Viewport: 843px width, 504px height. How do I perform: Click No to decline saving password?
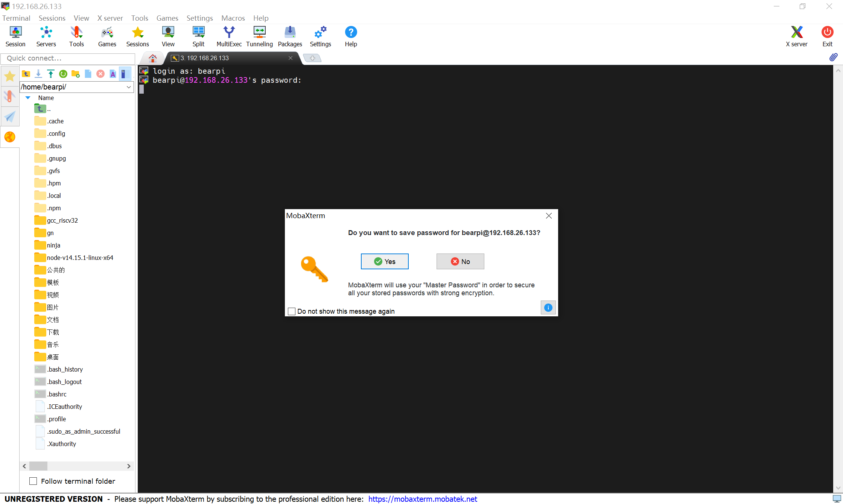pos(460,261)
